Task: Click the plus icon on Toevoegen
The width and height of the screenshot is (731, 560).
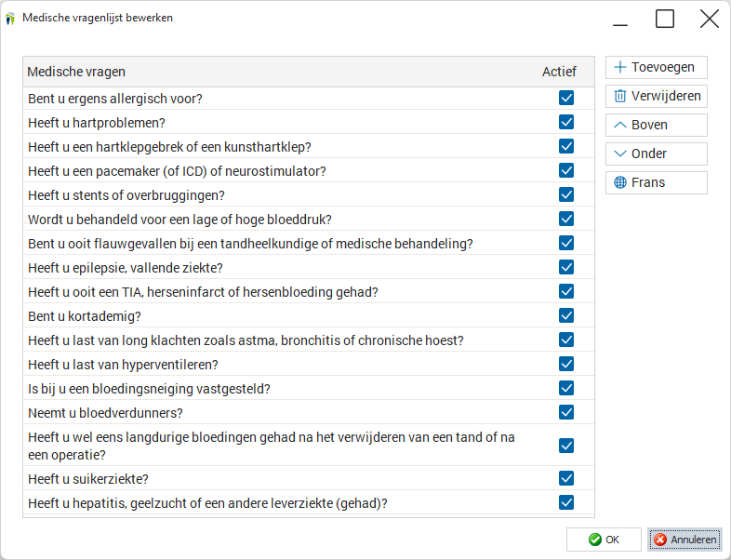Action: pos(620,67)
